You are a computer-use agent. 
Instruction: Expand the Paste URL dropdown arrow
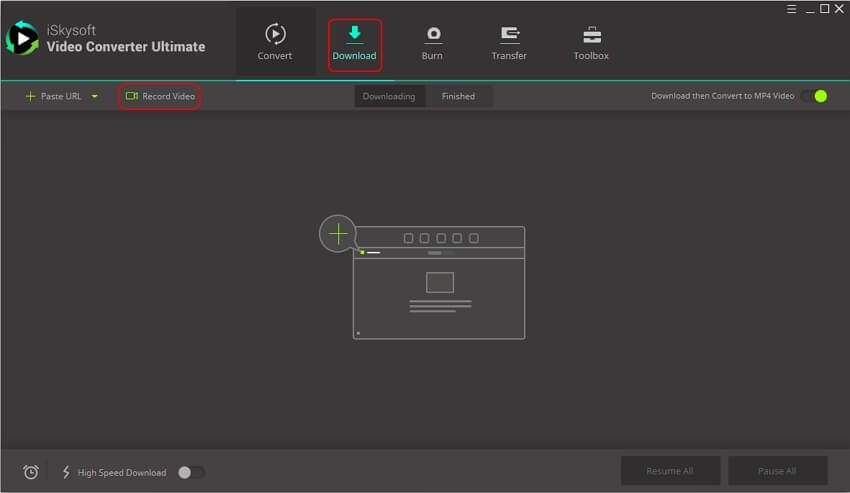[95, 97]
